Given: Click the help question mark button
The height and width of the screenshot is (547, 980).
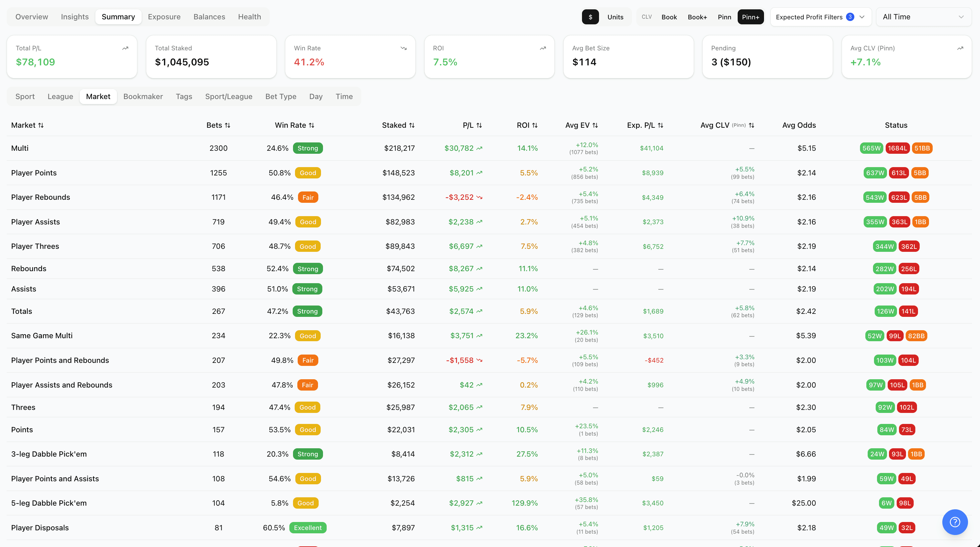Looking at the screenshot, I should 955,522.
